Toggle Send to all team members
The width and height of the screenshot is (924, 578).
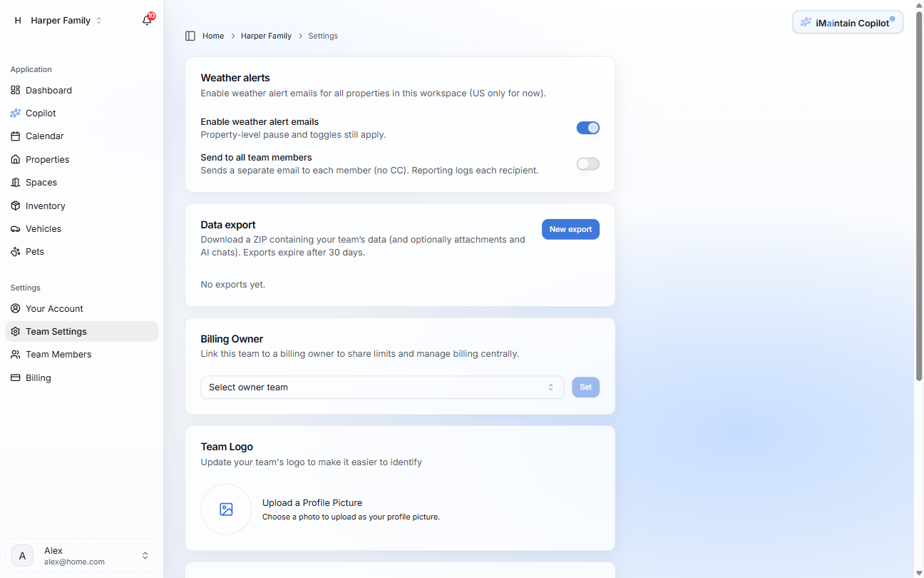[x=587, y=163]
